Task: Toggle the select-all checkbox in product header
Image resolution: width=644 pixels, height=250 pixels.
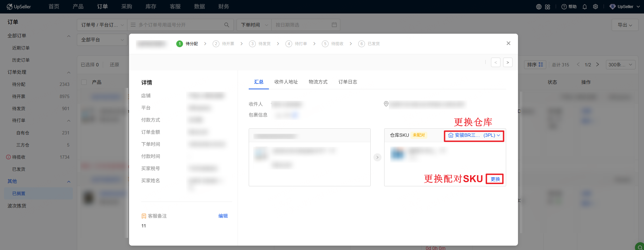Action: point(84,82)
